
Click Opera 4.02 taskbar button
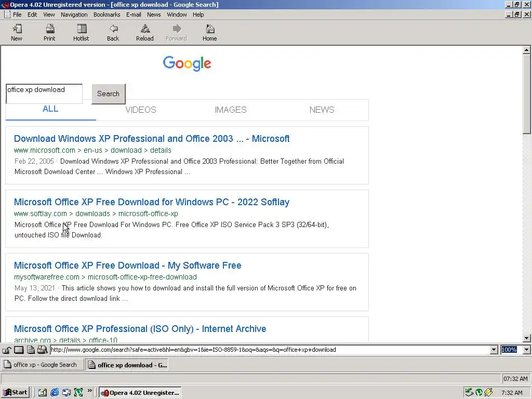140,393
